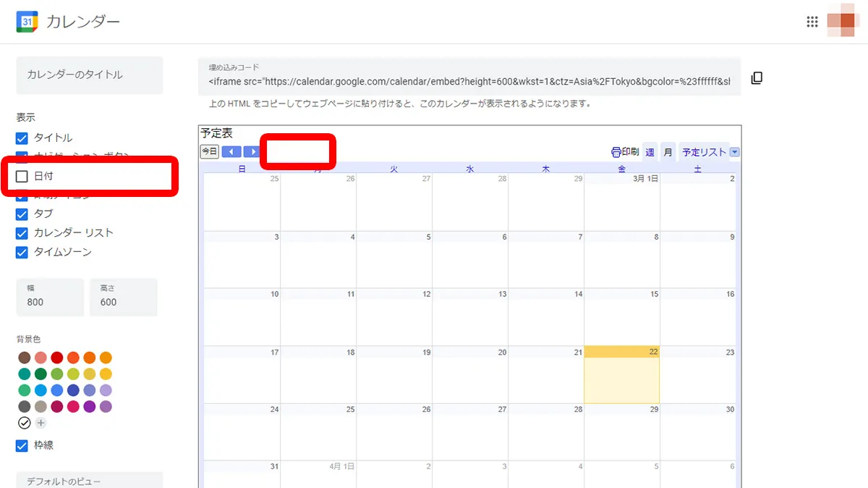The height and width of the screenshot is (488, 868).
Task: Enable the 日付 display checkbox
Action: coord(21,176)
